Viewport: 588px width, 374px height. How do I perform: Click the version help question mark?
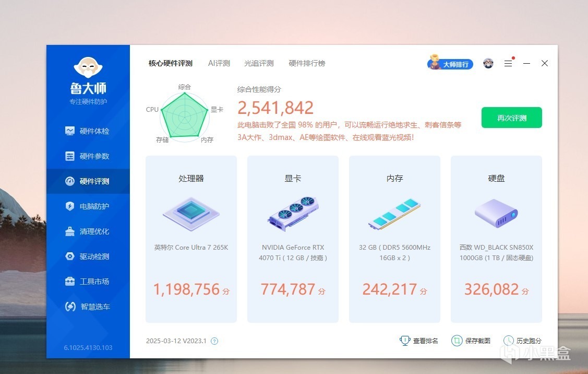(x=214, y=341)
